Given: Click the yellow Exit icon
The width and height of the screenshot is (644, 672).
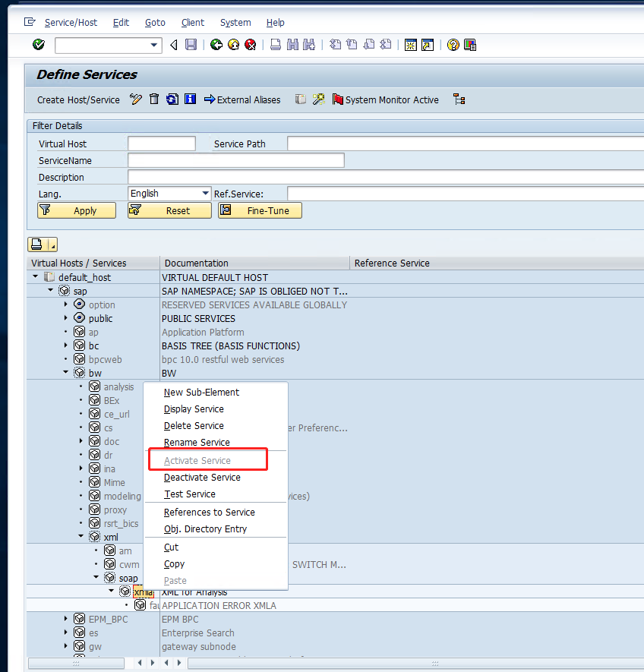Looking at the screenshot, I should pos(233,45).
